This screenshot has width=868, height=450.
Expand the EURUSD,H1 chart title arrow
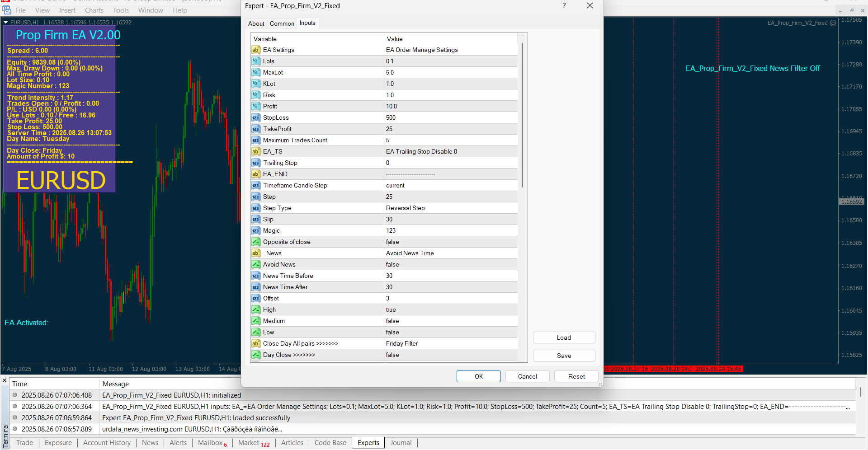(x=6, y=22)
